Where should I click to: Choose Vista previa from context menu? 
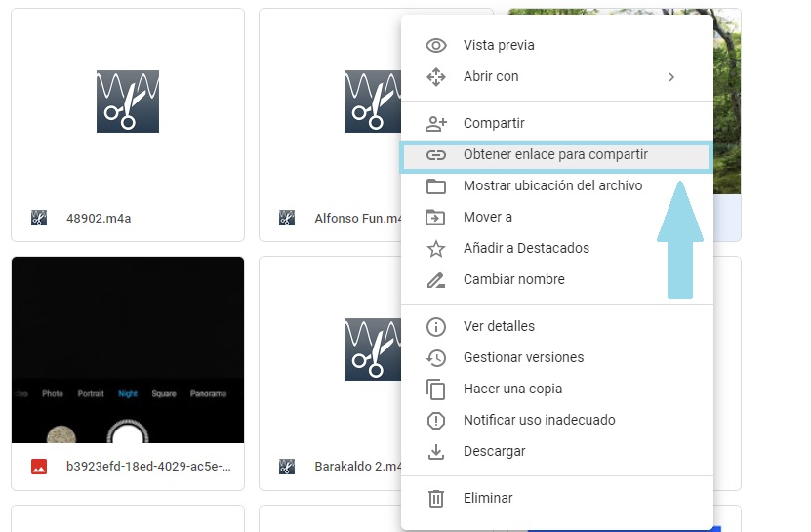click(x=557, y=46)
